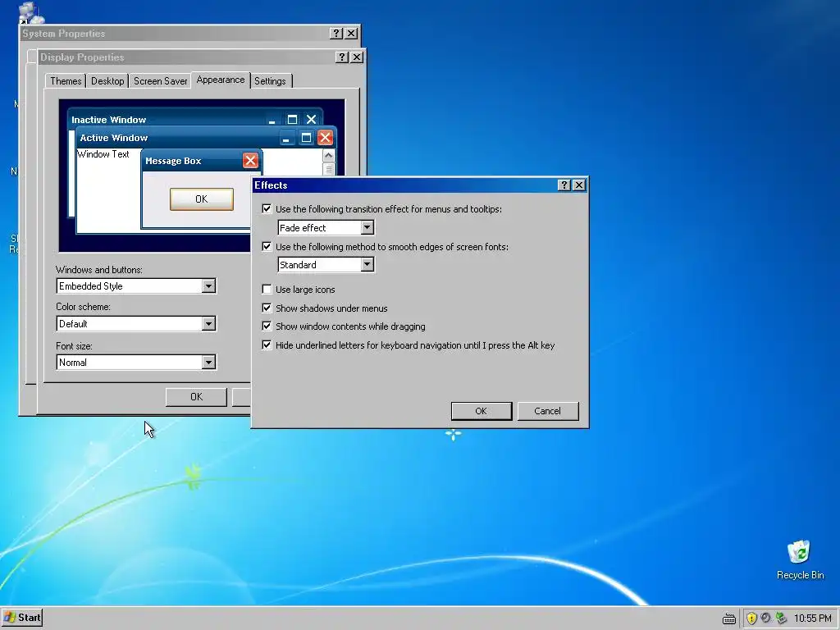Click maximize icon on preview Active Window

(306, 138)
